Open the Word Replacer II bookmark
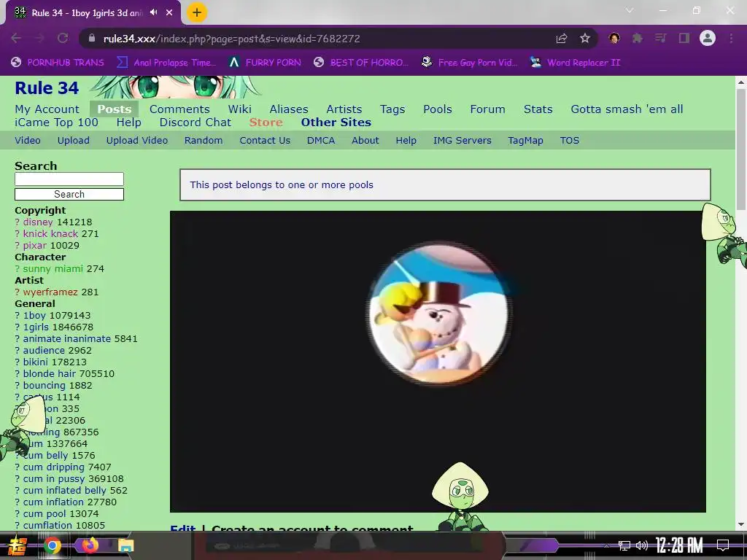 (x=576, y=63)
